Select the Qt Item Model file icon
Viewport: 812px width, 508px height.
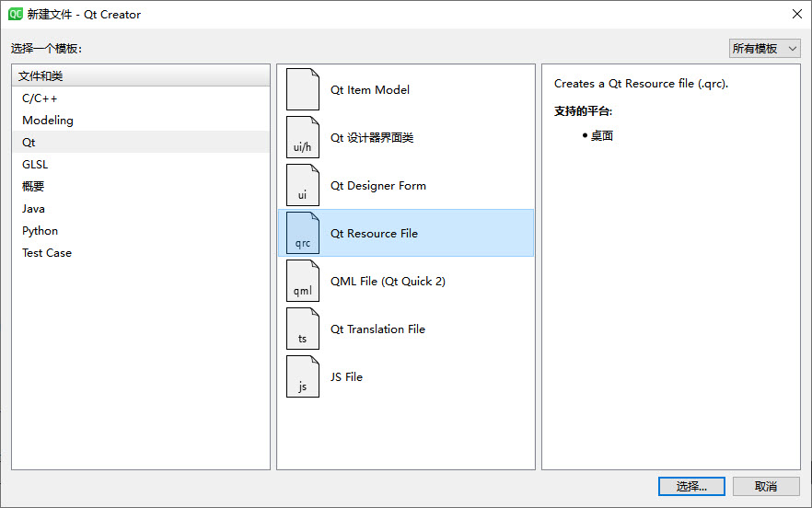(303, 89)
